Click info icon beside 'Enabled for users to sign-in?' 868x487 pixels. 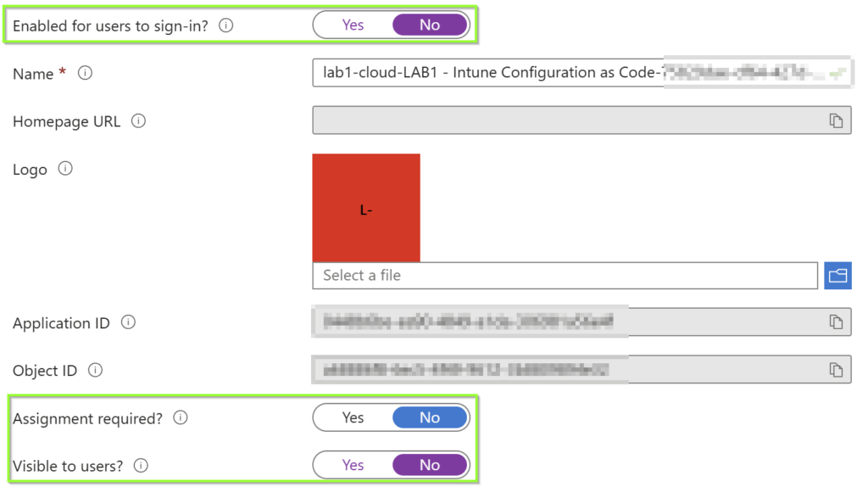pos(225,25)
